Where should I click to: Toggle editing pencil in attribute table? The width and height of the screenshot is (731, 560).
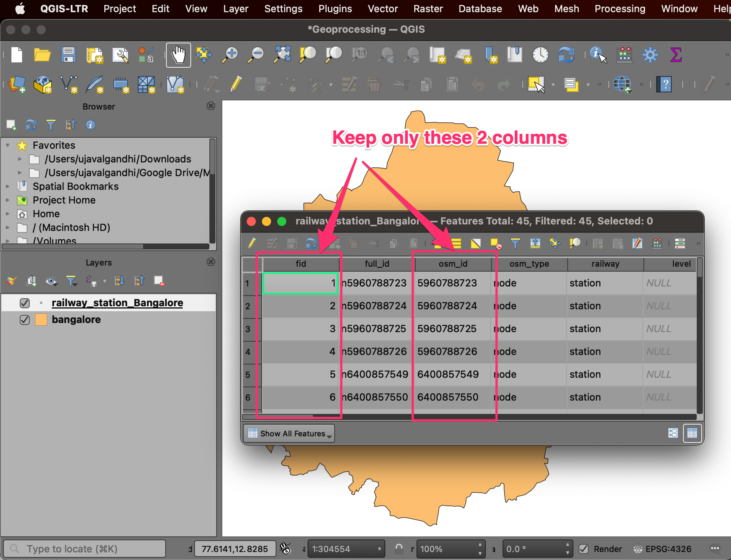(x=252, y=243)
